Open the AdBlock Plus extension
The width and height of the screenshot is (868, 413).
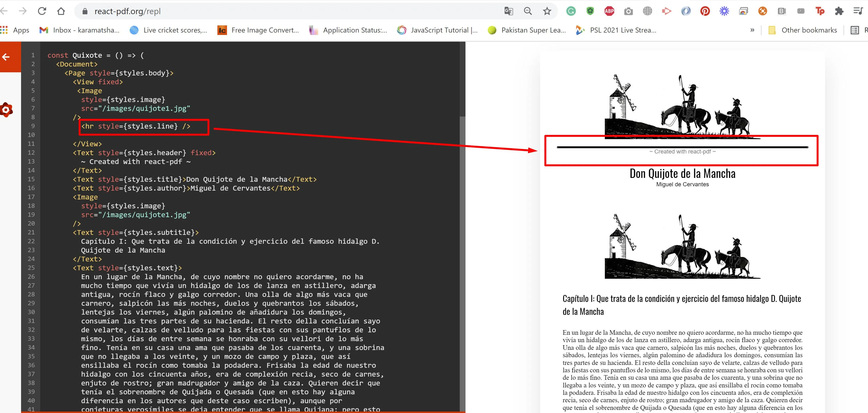tap(609, 11)
